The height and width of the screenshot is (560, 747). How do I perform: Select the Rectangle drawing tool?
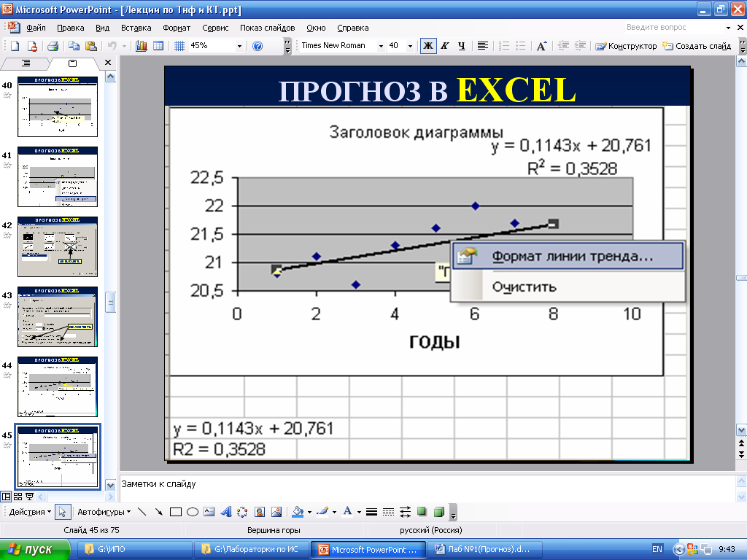point(176,512)
